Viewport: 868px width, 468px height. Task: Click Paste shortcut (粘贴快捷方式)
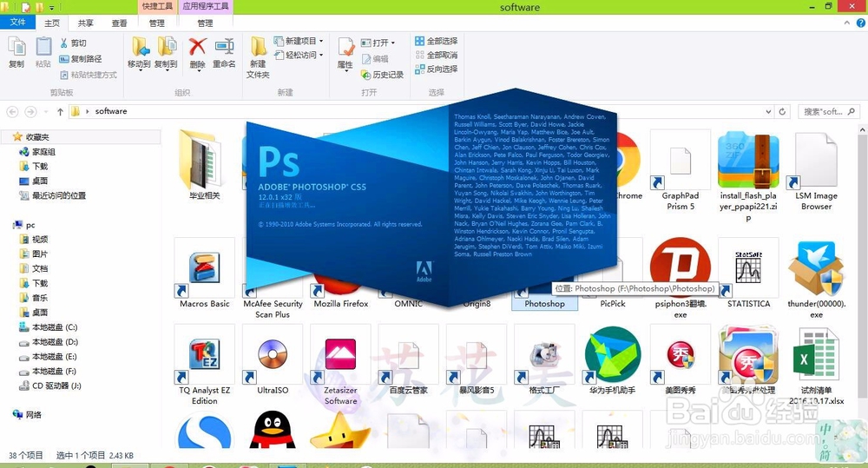89,75
